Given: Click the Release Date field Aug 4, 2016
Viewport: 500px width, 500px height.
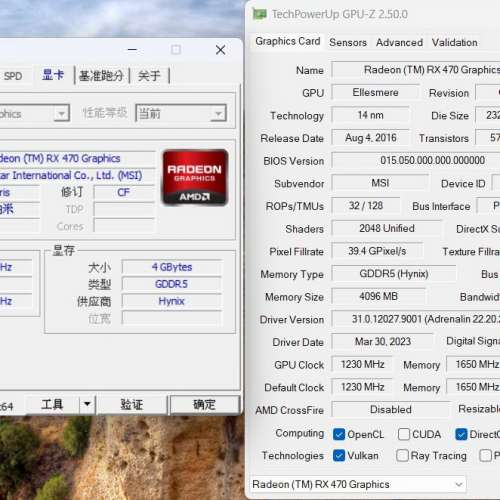Looking at the screenshot, I should [x=370, y=138].
